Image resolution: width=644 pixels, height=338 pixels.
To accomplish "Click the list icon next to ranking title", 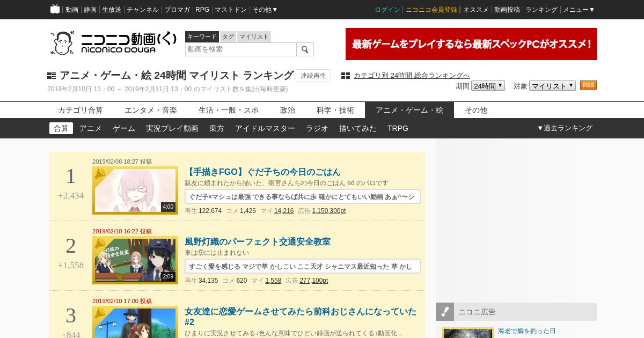I will point(52,76).
